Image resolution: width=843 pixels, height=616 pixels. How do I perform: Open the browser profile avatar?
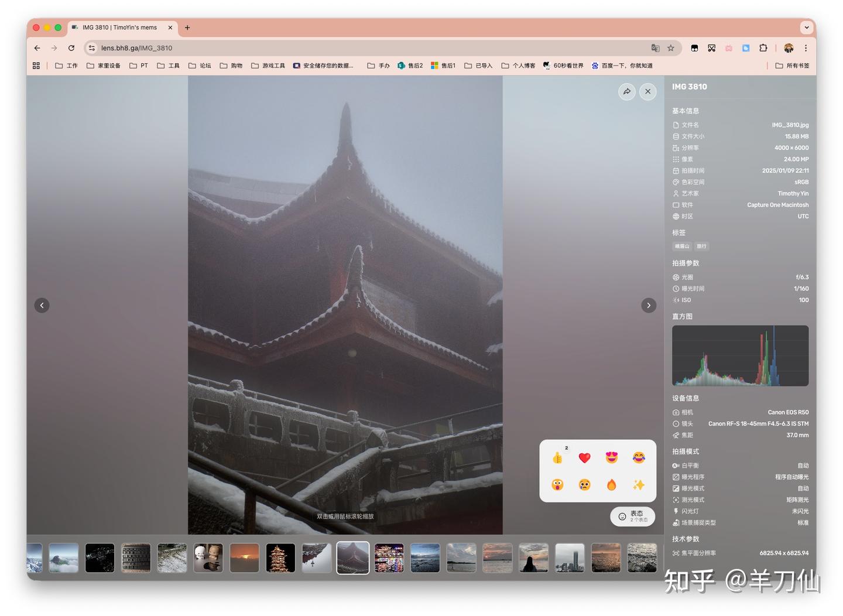pyautogui.click(x=789, y=48)
